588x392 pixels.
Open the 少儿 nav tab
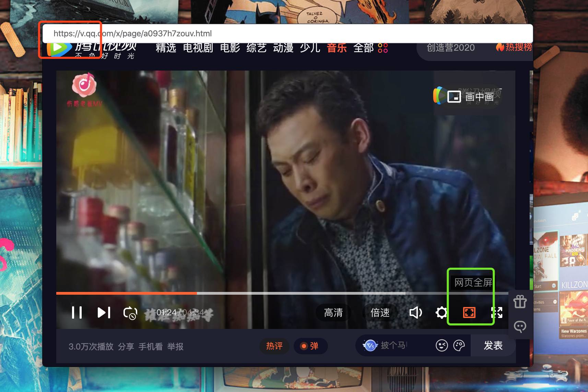[310, 48]
